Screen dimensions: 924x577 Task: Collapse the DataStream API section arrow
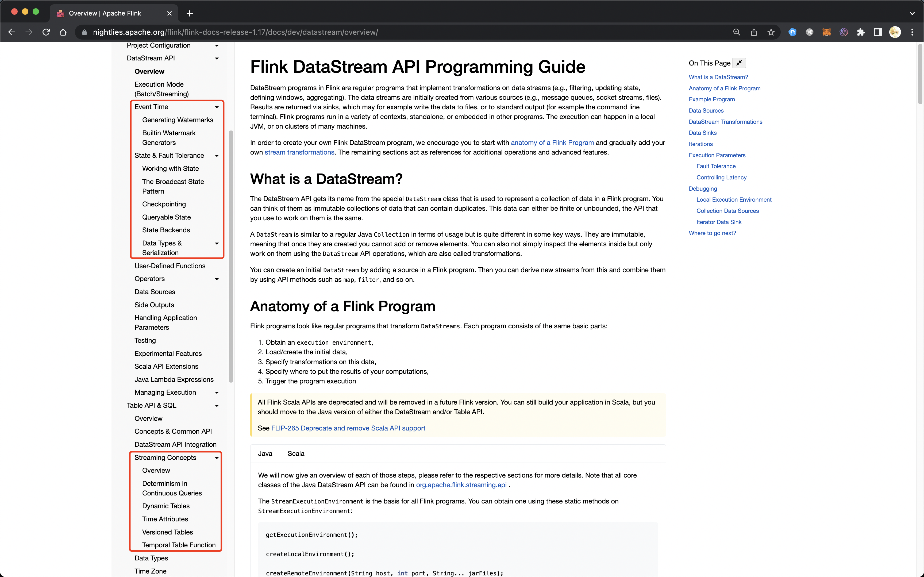pyautogui.click(x=217, y=59)
